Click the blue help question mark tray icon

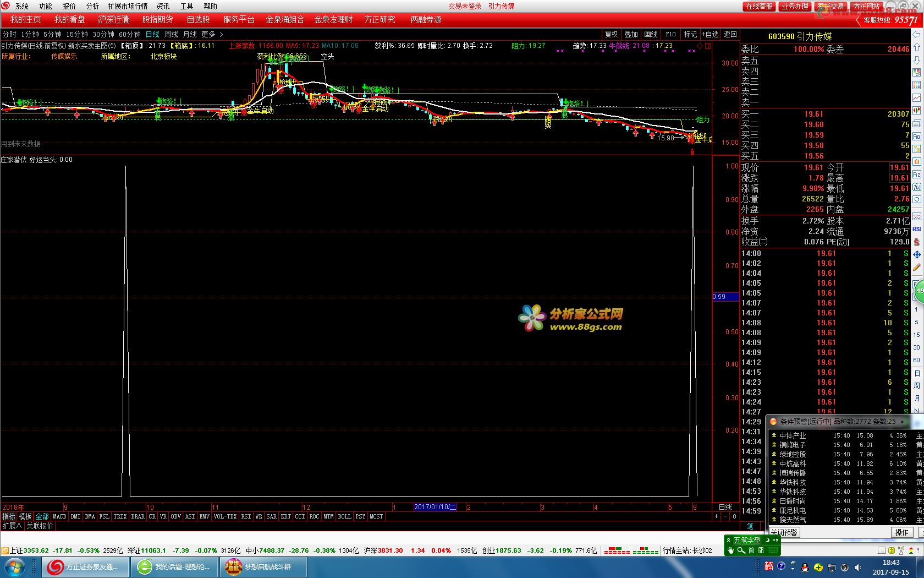(x=781, y=567)
